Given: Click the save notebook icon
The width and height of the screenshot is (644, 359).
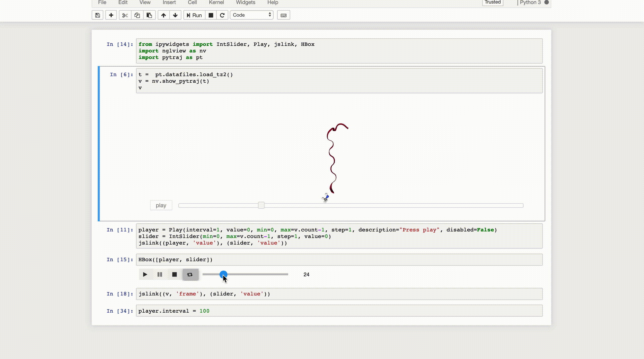Looking at the screenshot, I should pos(98,15).
